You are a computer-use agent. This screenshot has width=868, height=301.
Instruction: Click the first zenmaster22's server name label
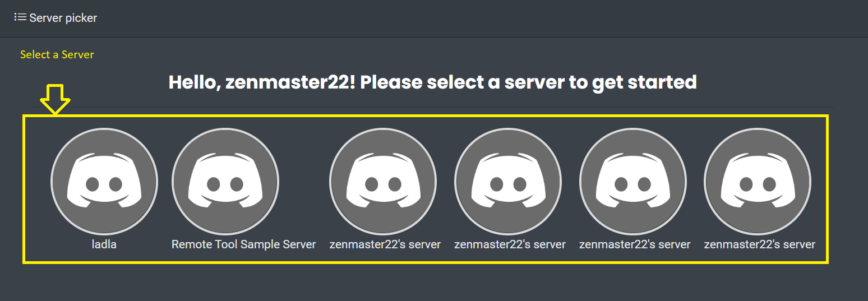(385, 244)
